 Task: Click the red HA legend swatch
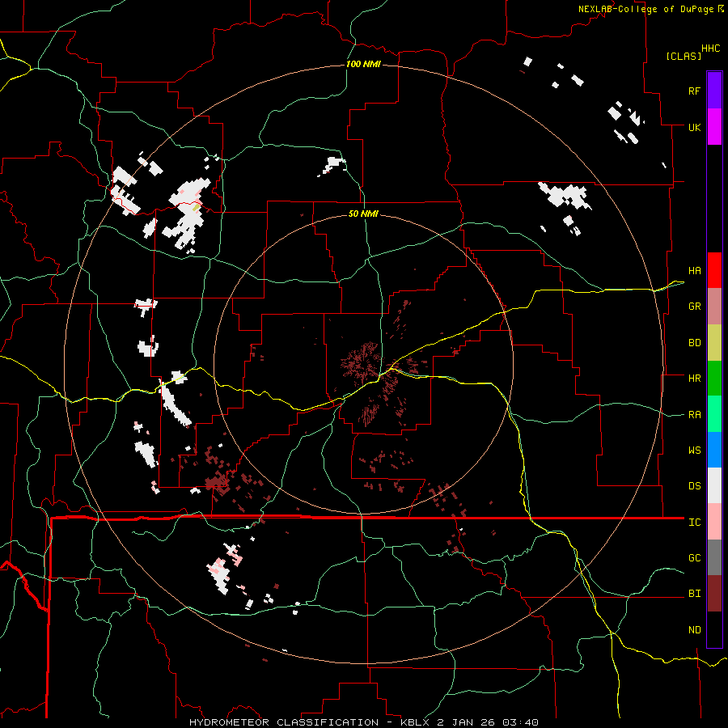point(714,270)
